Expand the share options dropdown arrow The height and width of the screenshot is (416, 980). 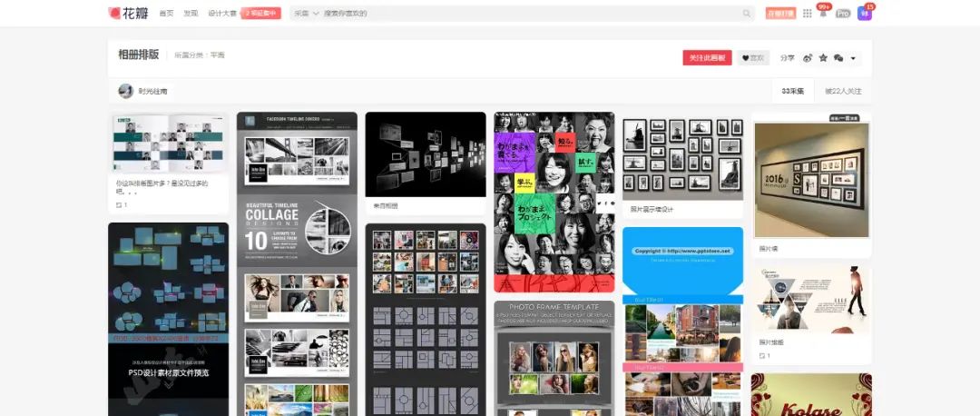click(x=853, y=58)
